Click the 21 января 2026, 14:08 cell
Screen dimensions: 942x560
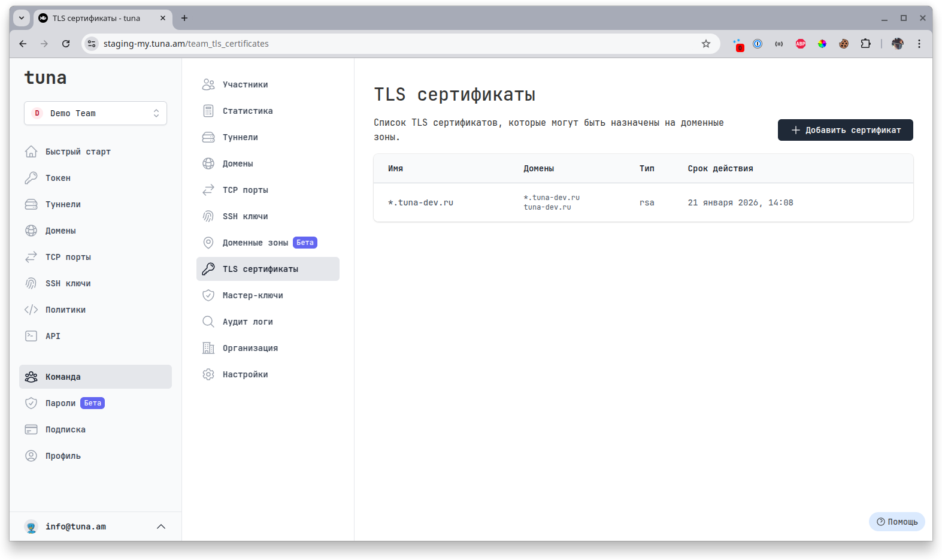pyautogui.click(x=740, y=202)
